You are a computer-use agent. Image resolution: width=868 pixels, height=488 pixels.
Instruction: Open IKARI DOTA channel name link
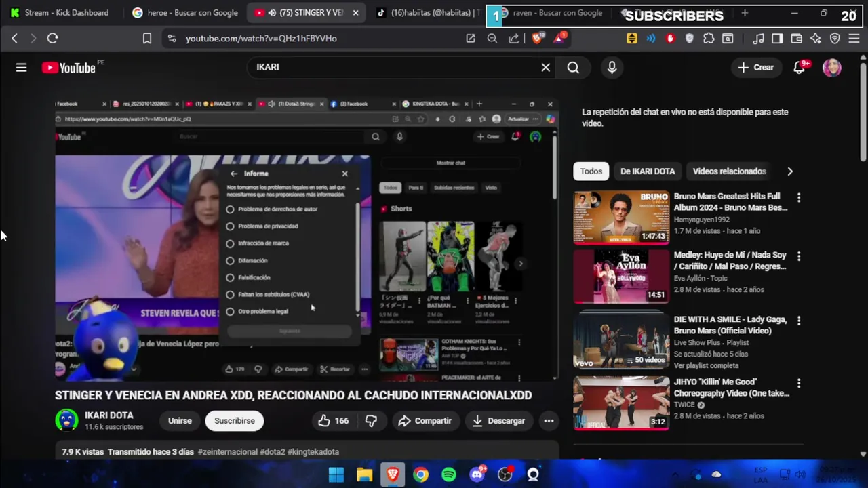pyautogui.click(x=108, y=415)
